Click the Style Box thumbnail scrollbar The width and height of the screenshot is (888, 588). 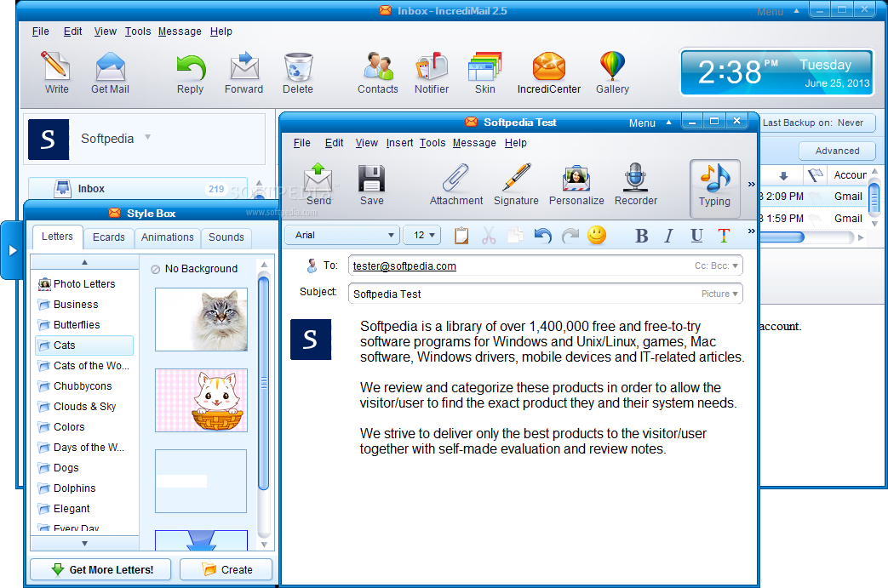[263, 383]
